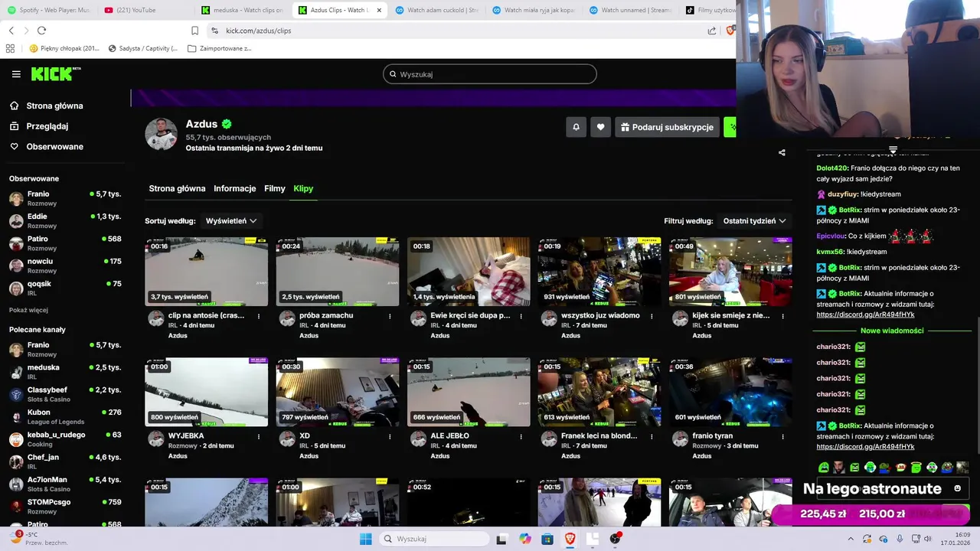Click the address bar URL kick.com/azdus/clips
Screen dimensions: 980x551
click(258, 31)
